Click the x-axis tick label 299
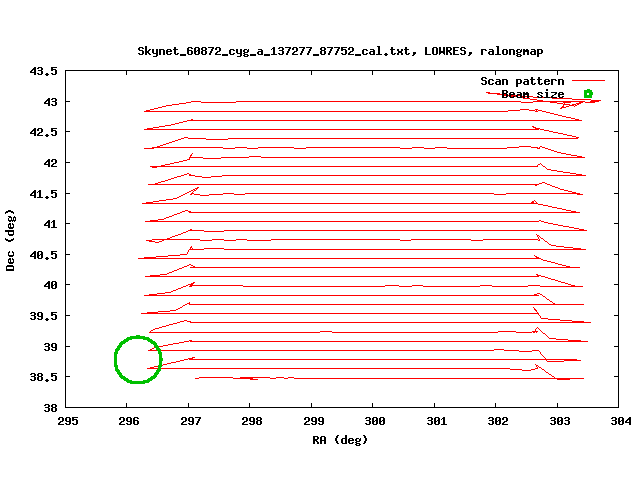 coord(314,421)
